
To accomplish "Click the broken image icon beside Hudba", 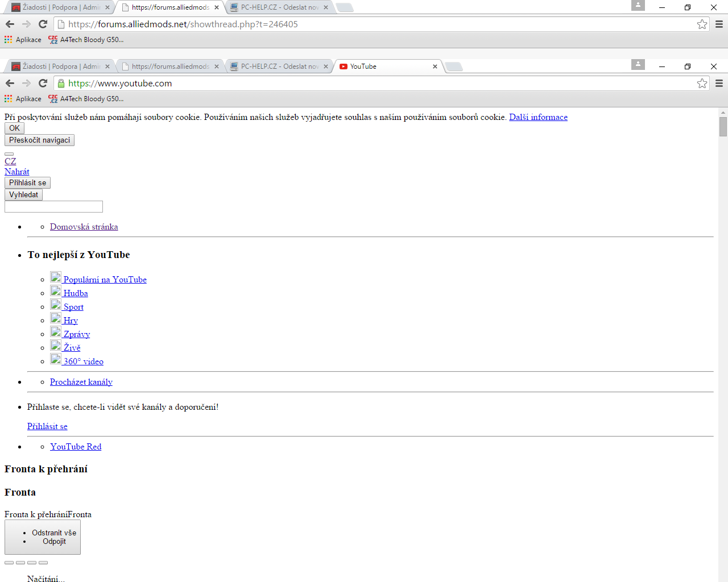I will pos(56,291).
